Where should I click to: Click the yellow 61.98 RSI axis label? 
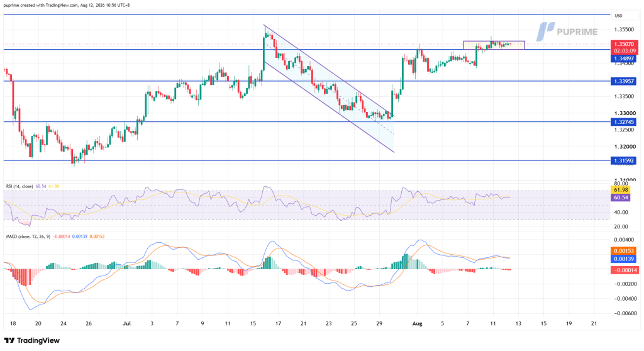click(x=619, y=190)
